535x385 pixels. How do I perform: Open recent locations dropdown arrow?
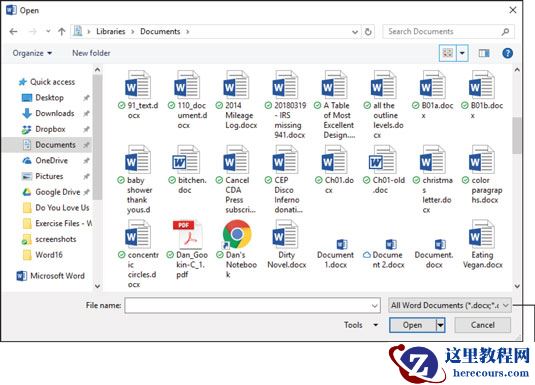(48, 31)
